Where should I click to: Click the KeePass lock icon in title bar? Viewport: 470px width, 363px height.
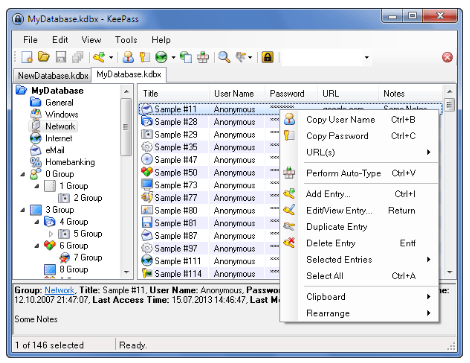pos(18,19)
